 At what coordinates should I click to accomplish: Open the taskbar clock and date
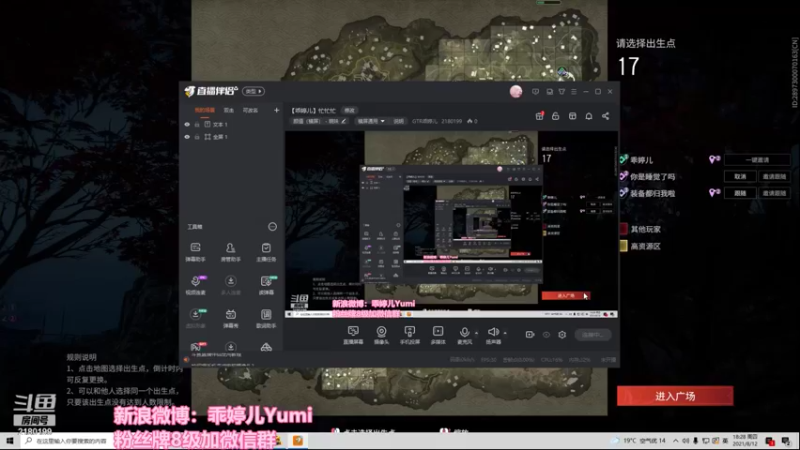pos(745,440)
